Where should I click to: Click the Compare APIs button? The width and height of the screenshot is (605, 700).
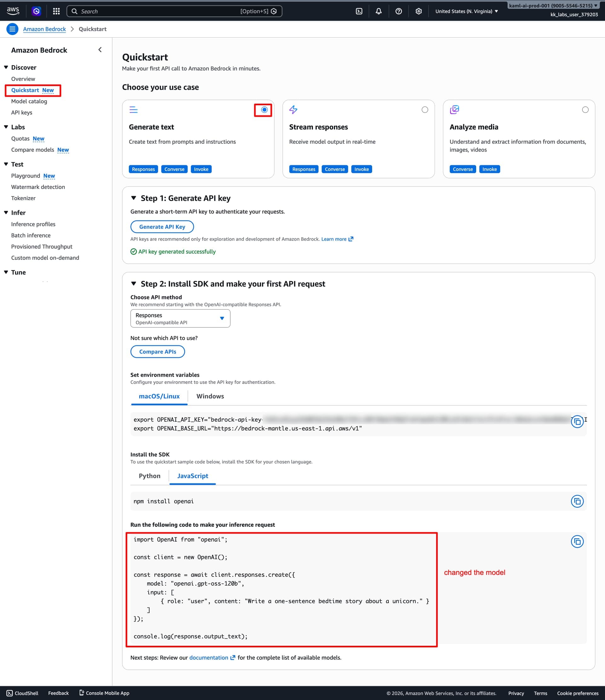158,352
